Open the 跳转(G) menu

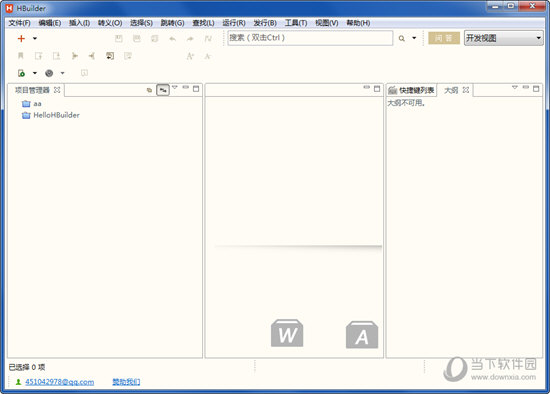(x=172, y=23)
